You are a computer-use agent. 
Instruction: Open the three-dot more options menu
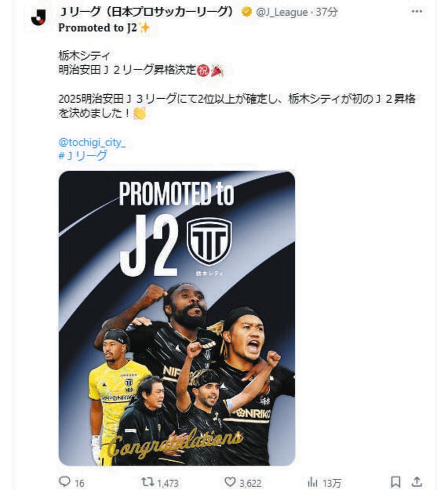pyautogui.click(x=417, y=11)
